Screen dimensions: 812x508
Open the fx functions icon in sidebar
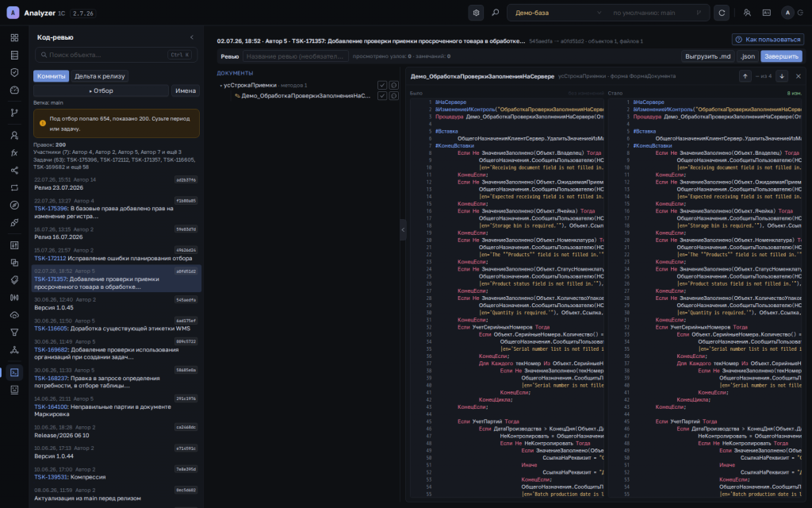click(x=14, y=153)
